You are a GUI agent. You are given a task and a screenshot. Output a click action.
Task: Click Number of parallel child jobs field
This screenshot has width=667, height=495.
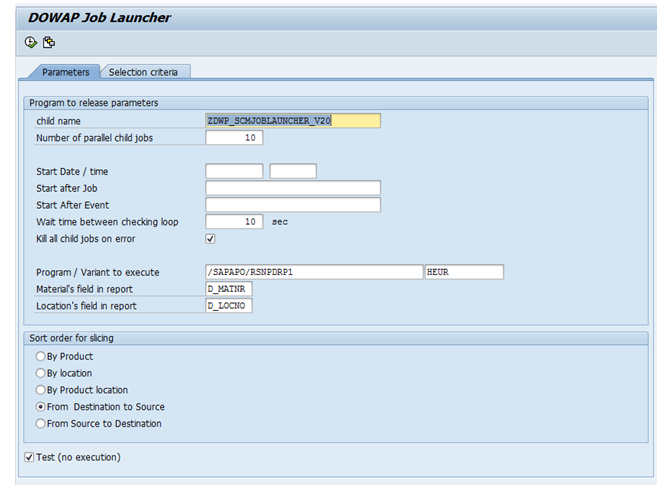(x=234, y=138)
